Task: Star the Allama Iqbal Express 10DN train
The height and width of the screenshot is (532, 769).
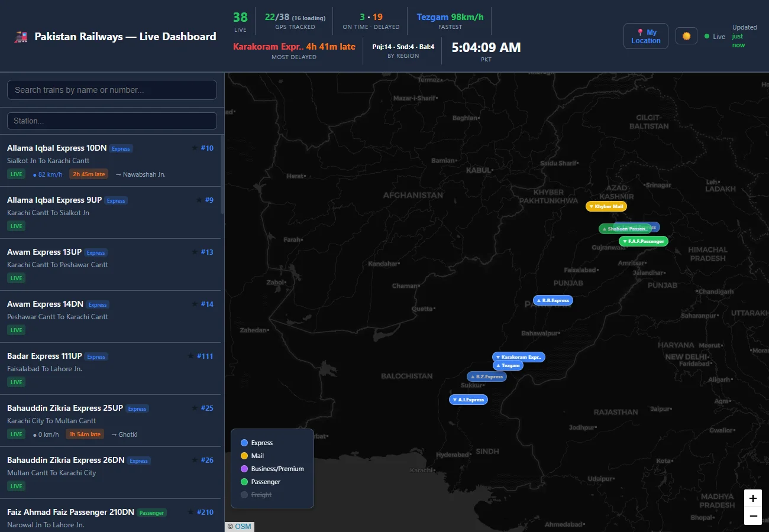Action: (195, 148)
